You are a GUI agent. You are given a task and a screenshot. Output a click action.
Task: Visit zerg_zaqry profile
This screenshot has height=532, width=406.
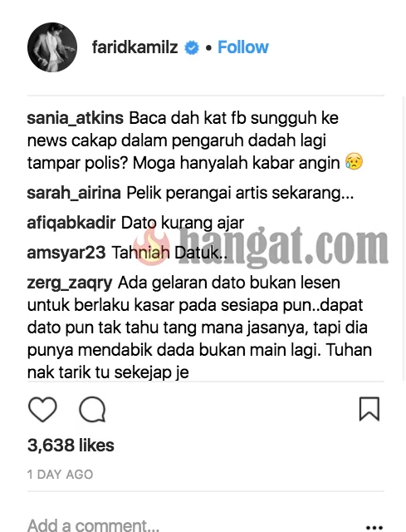click(70, 283)
